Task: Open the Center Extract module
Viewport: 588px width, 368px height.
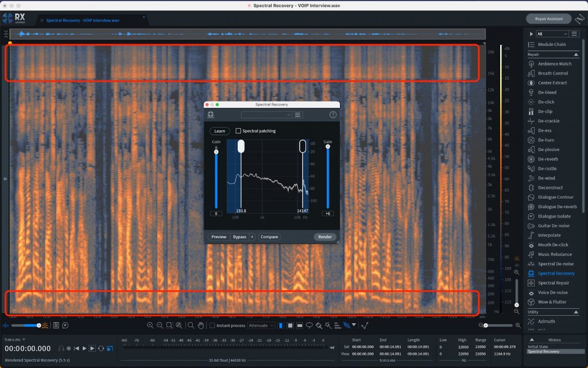Action: [x=548, y=83]
